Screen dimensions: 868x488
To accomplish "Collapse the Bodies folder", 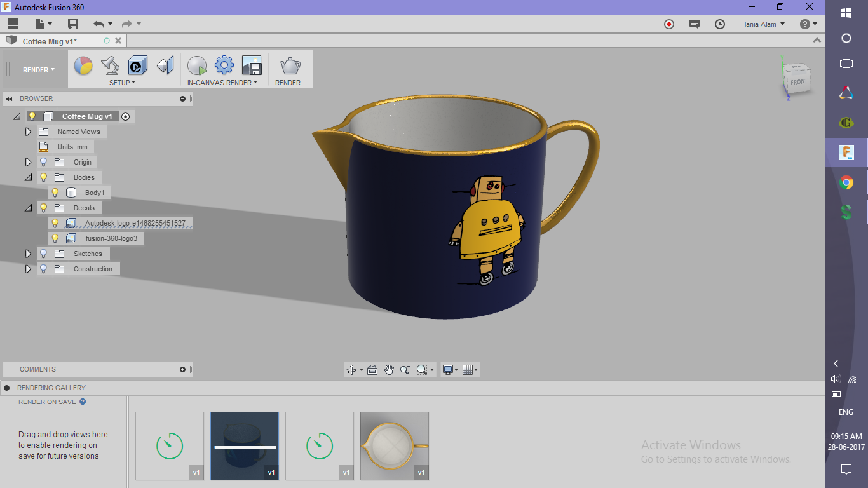I will (x=28, y=177).
